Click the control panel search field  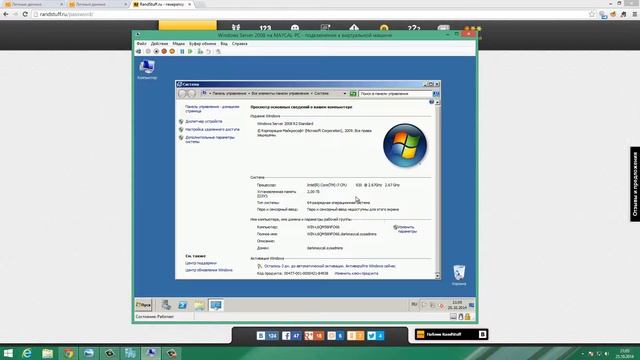395,93
